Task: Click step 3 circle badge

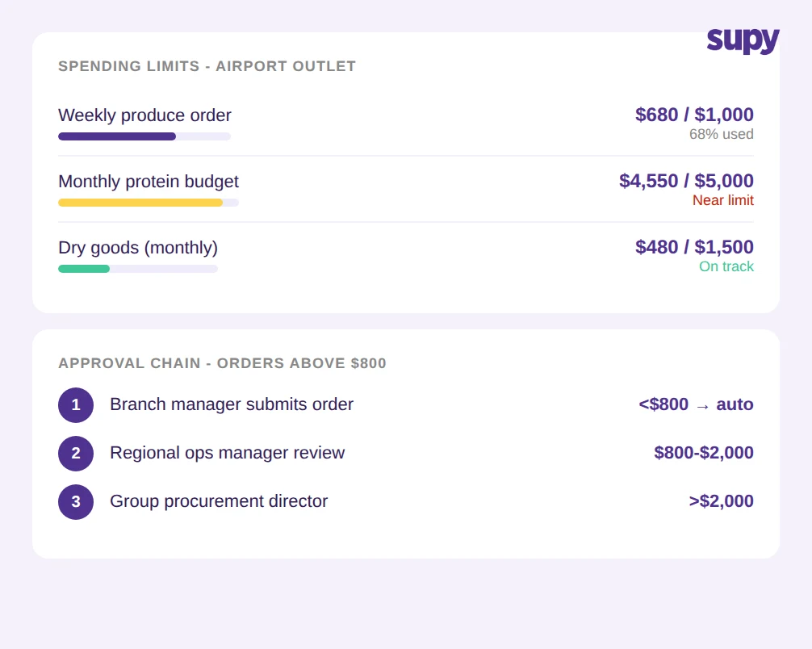Action: tap(76, 502)
